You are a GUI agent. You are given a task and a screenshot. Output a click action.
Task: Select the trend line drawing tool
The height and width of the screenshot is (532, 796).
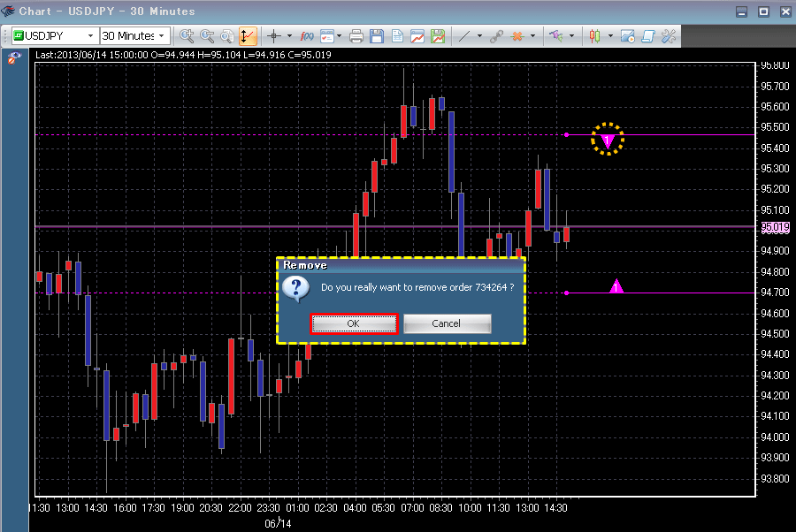[464, 36]
